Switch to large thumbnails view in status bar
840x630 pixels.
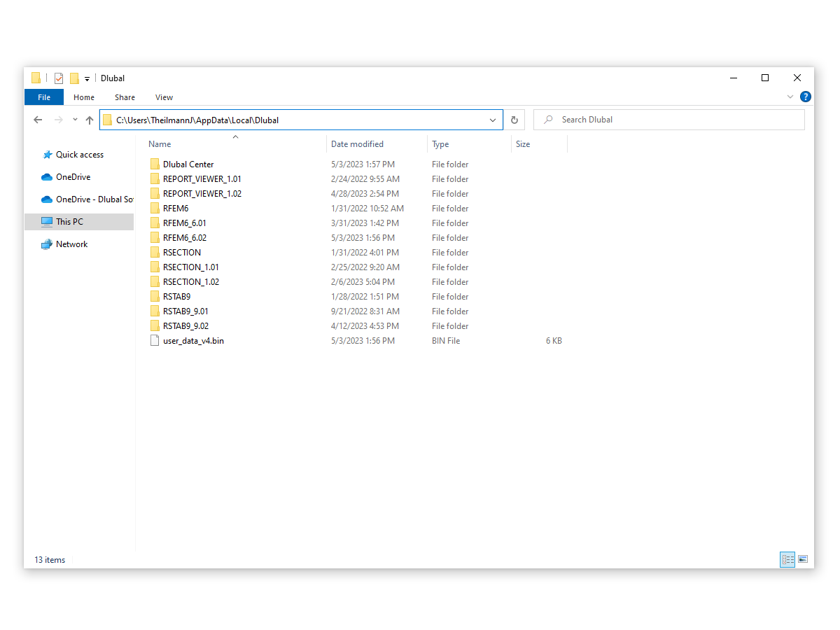pos(802,559)
